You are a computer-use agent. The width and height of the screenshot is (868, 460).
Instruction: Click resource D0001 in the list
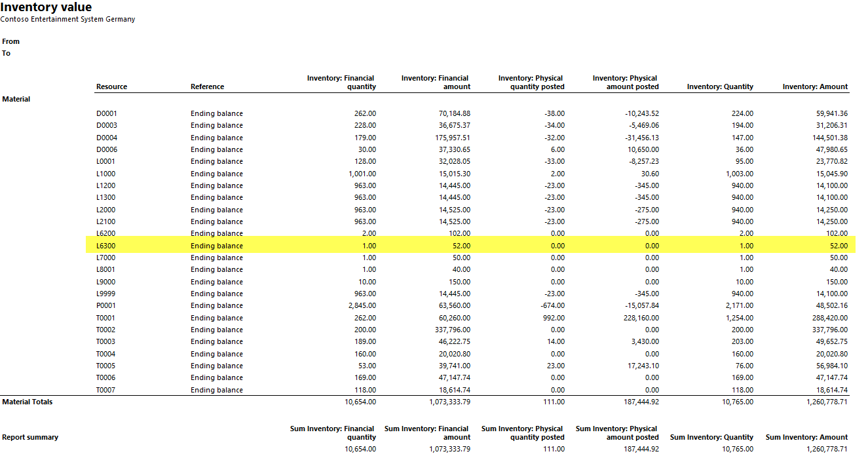tap(106, 113)
